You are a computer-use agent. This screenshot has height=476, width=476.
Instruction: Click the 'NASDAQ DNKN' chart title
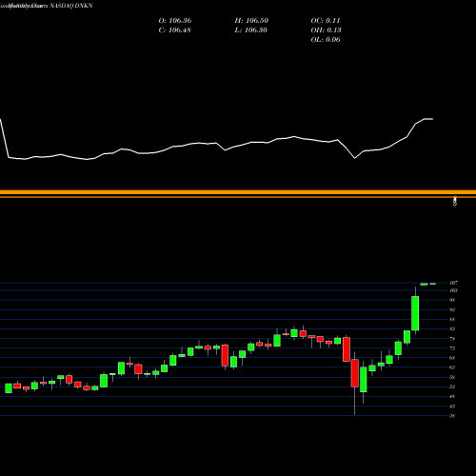click(71, 6)
